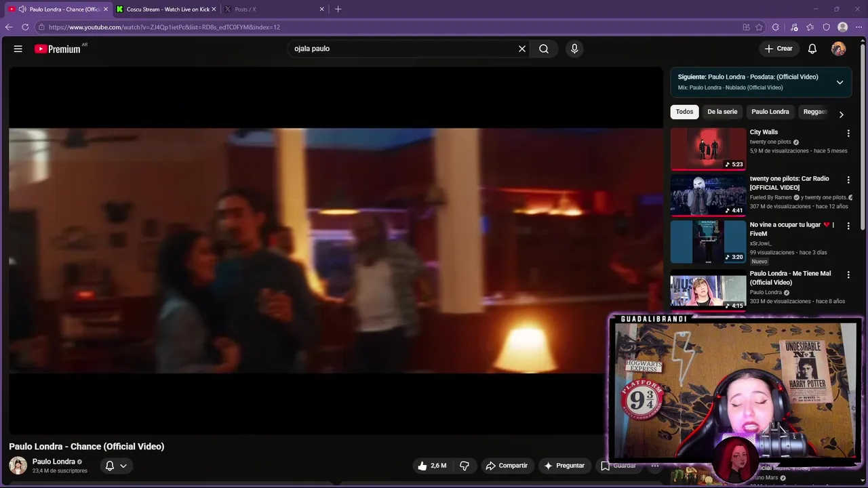
Task: Open No vine a ocupar thumbnail
Action: (x=708, y=241)
